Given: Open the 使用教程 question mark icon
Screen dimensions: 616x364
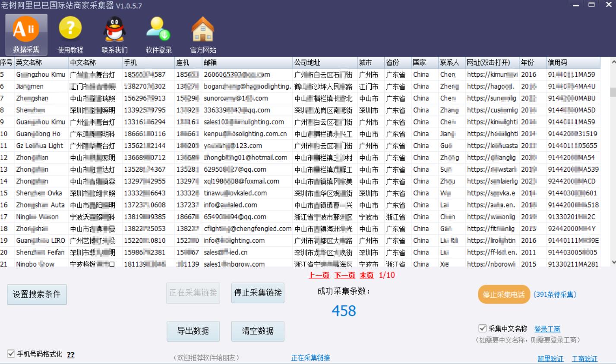Looking at the screenshot, I should coord(70,35).
